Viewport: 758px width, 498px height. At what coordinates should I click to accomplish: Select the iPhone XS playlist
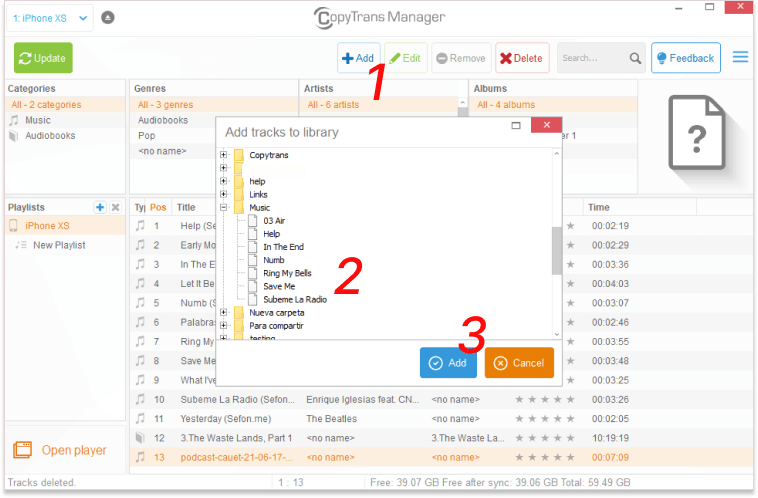tap(65, 226)
